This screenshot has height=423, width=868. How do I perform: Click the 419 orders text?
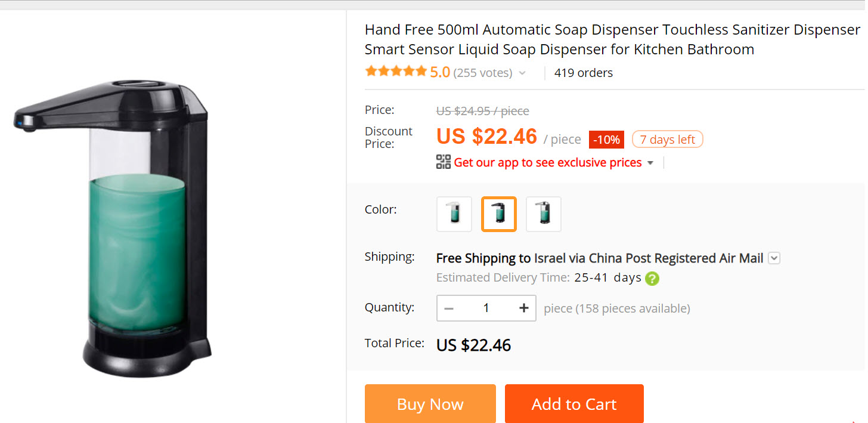click(x=583, y=73)
